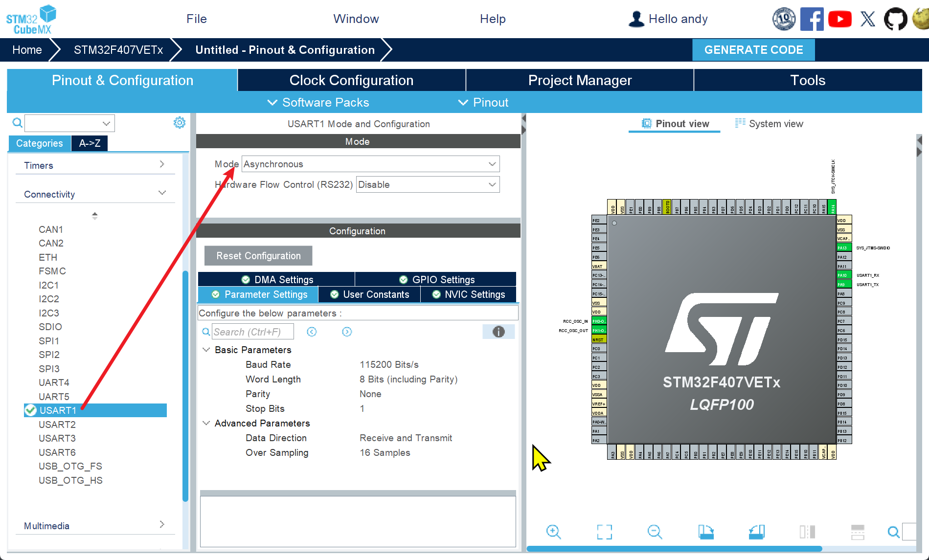Open the NVIC Settings tab
The height and width of the screenshot is (560, 929).
point(468,294)
